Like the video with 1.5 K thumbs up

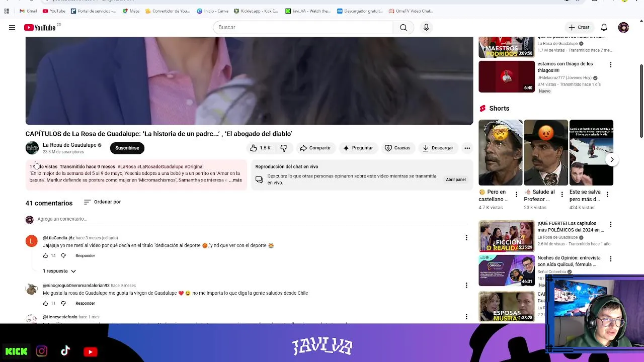[260, 148]
